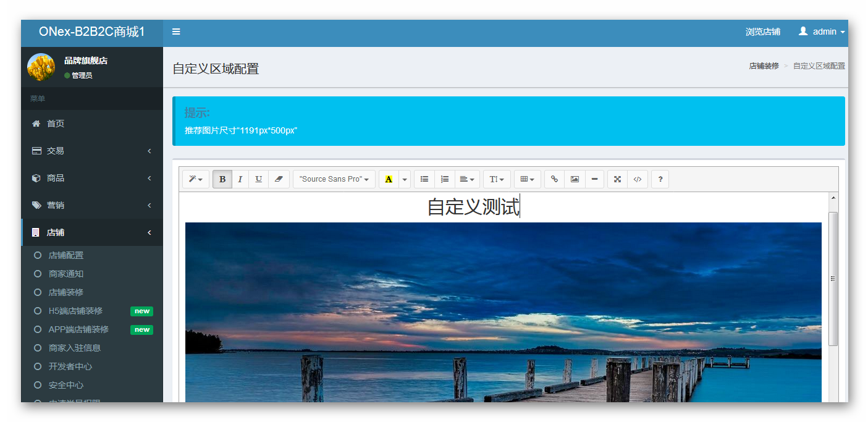868x422 pixels.
Task: Select the pier sunset image in editor
Action: tap(504, 312)
